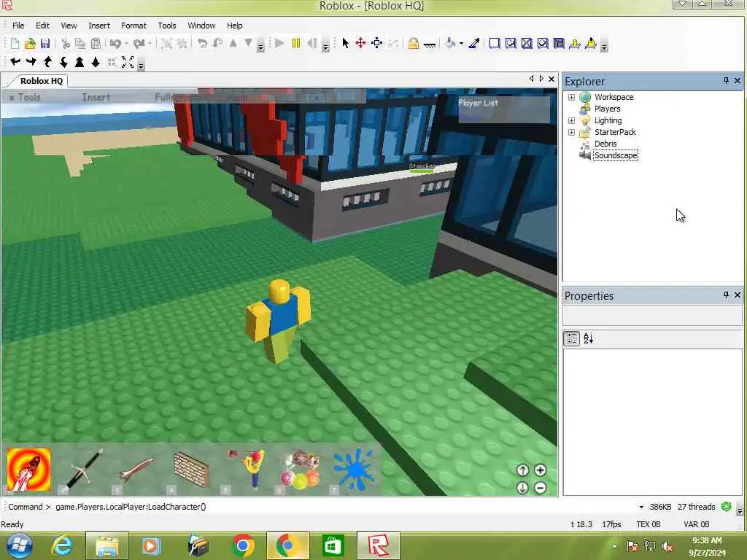Expand the StarterPack tree node
This screenshot has width=747, height=560.
coord(571,133)
